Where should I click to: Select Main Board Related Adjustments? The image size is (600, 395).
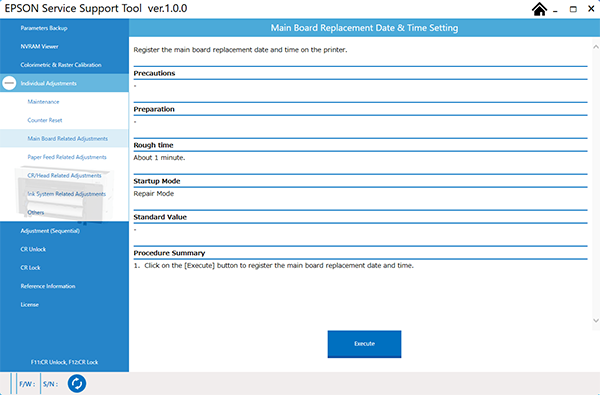point(64,139)
